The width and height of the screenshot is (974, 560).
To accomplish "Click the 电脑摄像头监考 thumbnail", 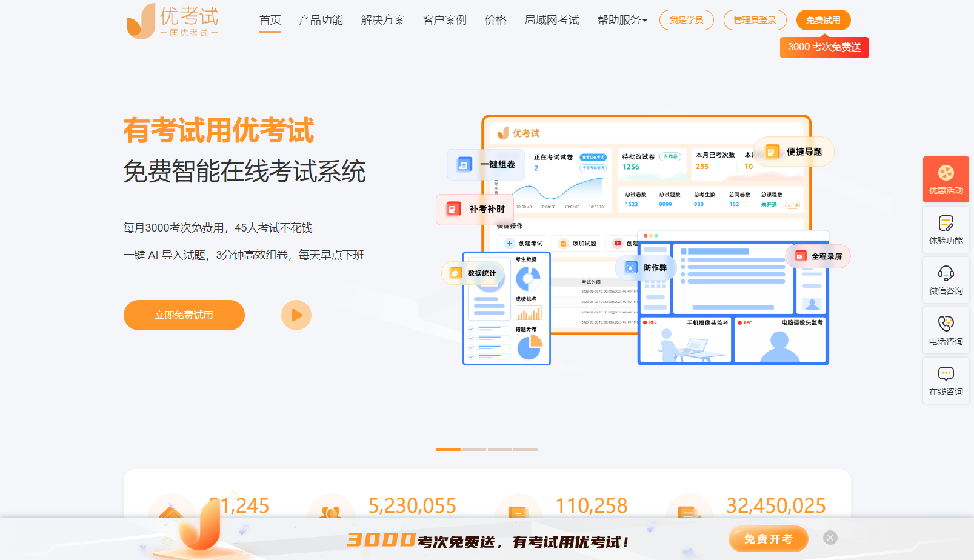I will tap(780, 340).
